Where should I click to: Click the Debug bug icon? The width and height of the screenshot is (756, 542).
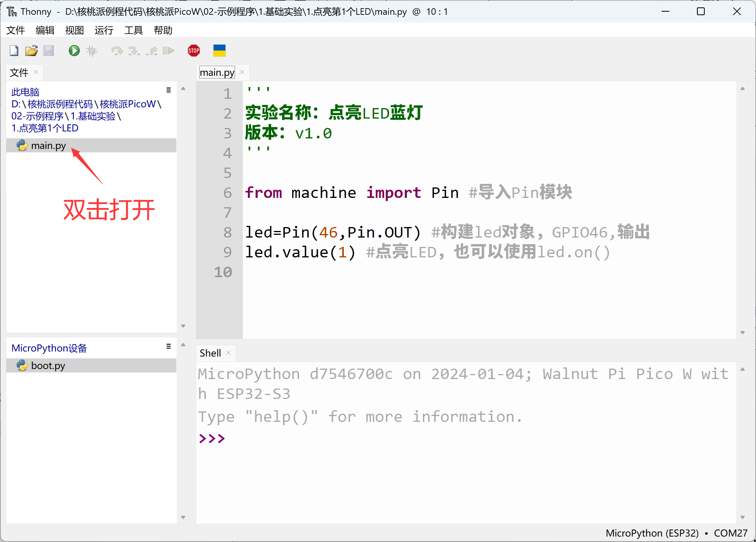pyautogui.click(x=92, y=51)
